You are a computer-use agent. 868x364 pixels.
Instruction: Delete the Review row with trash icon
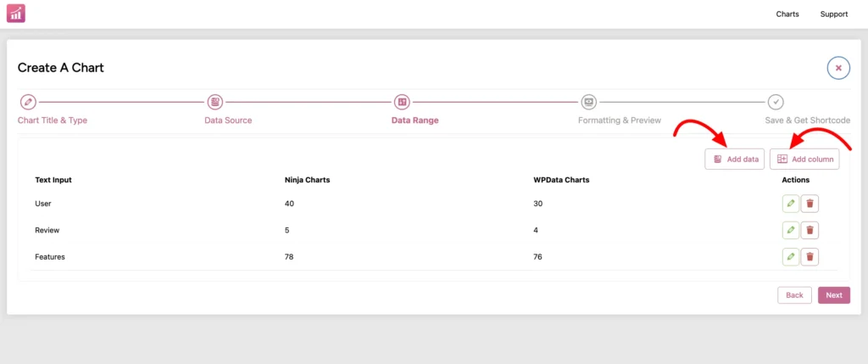[810, 230]
